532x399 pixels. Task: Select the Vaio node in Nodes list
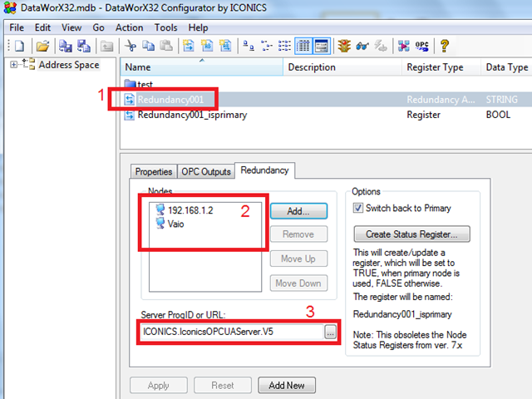[175, 224]
